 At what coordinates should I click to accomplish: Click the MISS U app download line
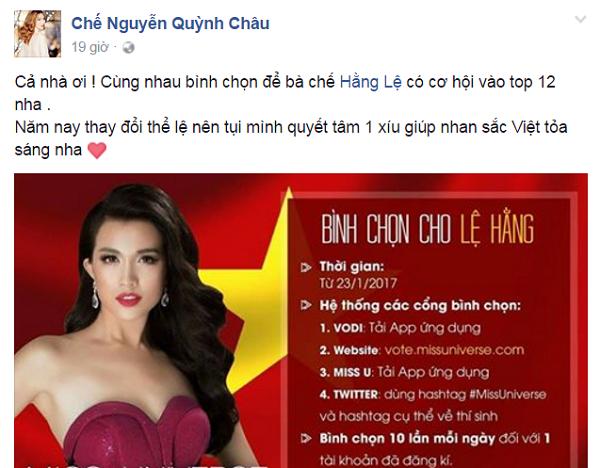(x=404, y=372)
